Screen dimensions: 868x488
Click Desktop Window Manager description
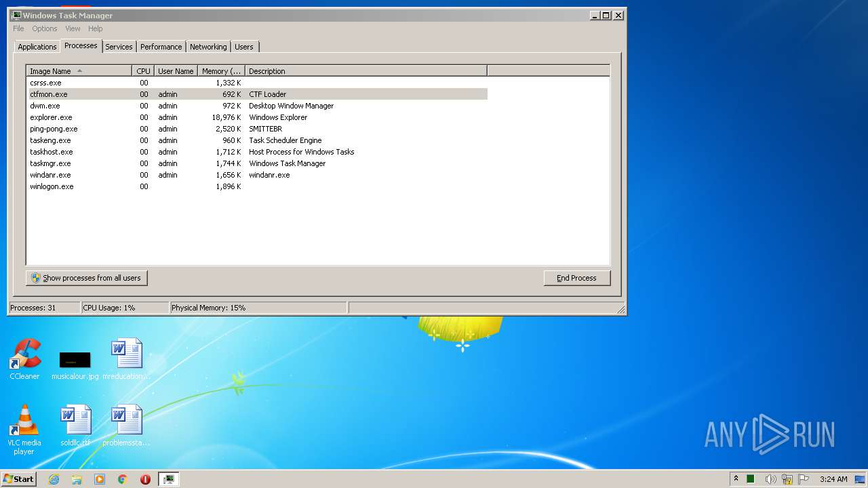291,106
